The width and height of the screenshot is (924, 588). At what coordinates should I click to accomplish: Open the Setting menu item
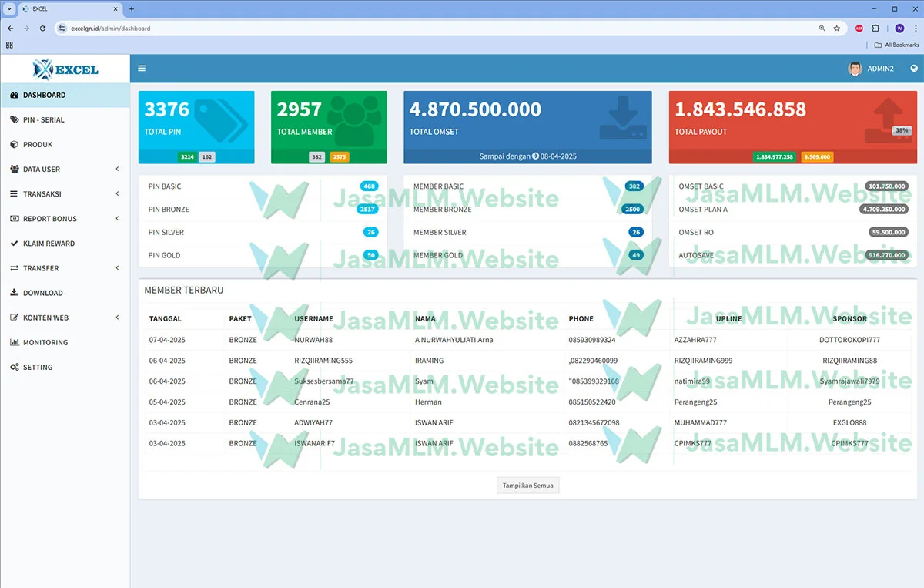(65, 367)
